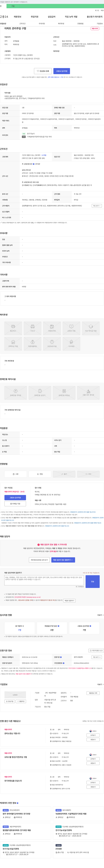The image size is (104, 868).
Task: Click the 채용정보 이력 button
Action: coord(93,693)
